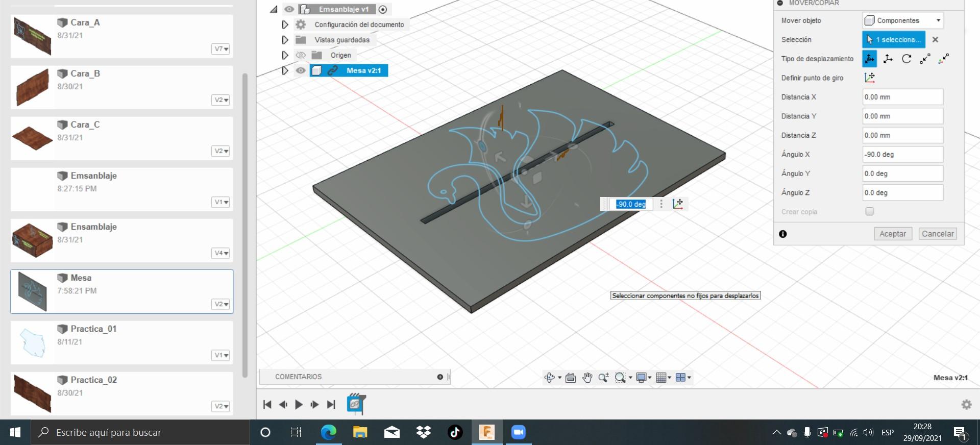Open the Cara_C thumbnail in data panel
The height and width of the screenshot is (445, 980).
point(32,138)
